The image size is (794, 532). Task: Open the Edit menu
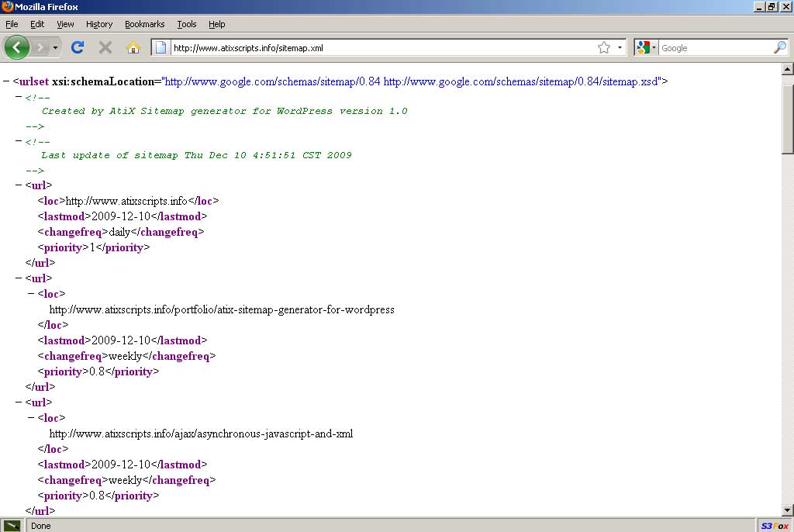[x=37, y=24]
